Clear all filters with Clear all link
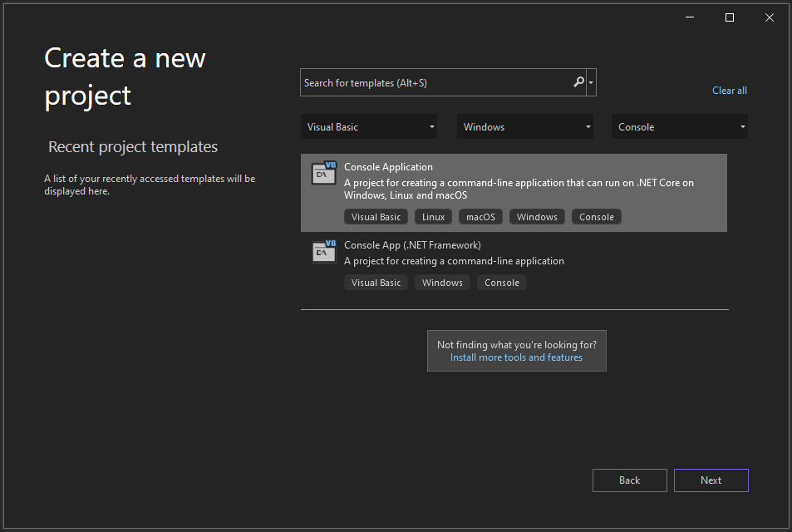Image resolution: width=792 pixels, height=532 pixels. [x=730, y=91]
